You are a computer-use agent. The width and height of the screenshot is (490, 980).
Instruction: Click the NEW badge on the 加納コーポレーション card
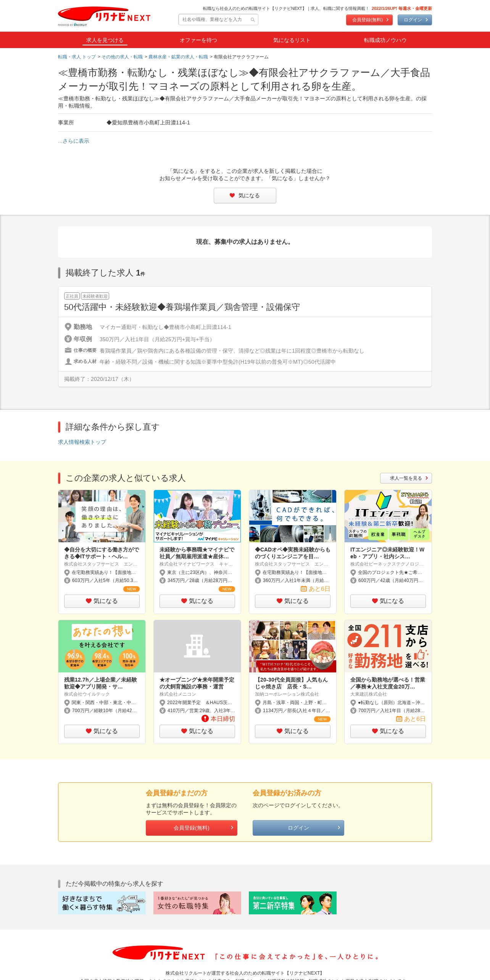(x=322, y=719)
